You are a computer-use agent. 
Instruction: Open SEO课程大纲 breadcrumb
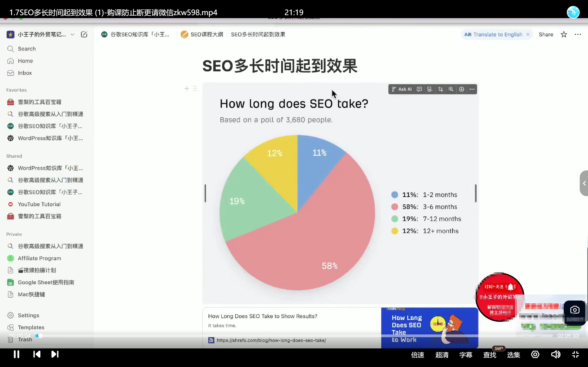[x=206, y=34]
